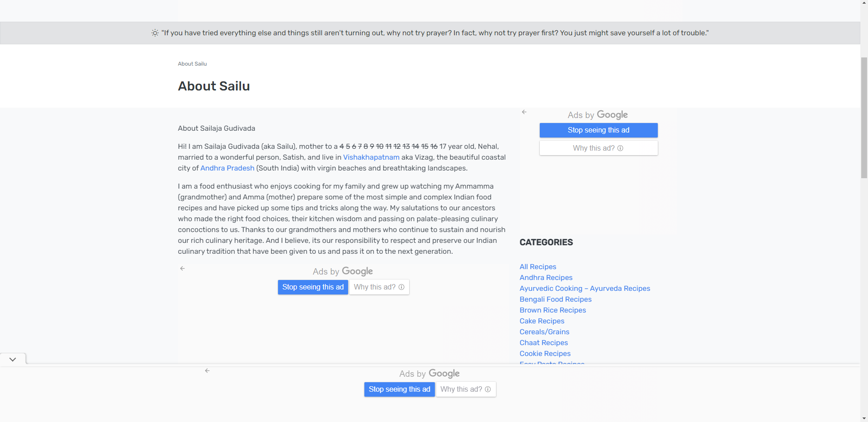The height and width of the screenshot is (422, 868).
Task: Open the Andhra Pradesh link in the text
Action: pos(227,168)
